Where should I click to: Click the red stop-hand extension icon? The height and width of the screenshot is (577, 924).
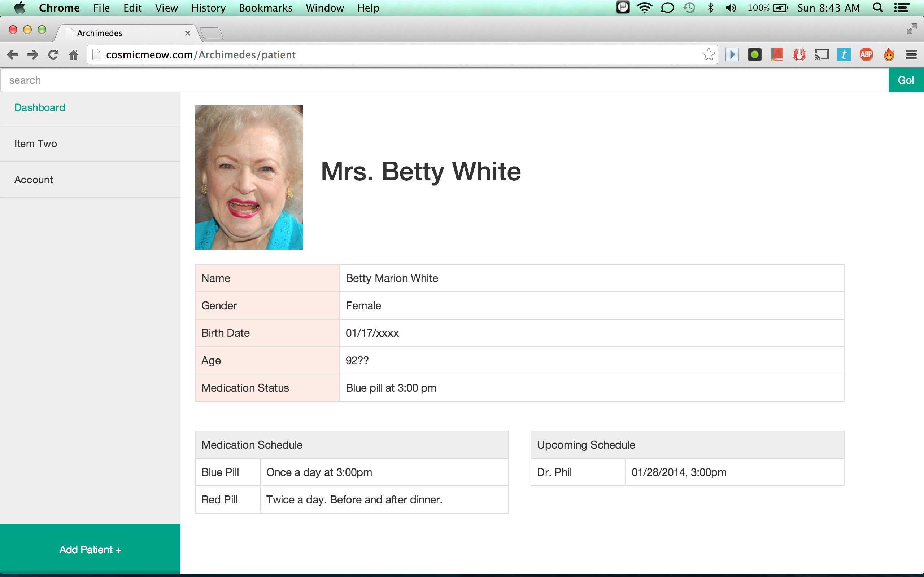tap(799, 54)
